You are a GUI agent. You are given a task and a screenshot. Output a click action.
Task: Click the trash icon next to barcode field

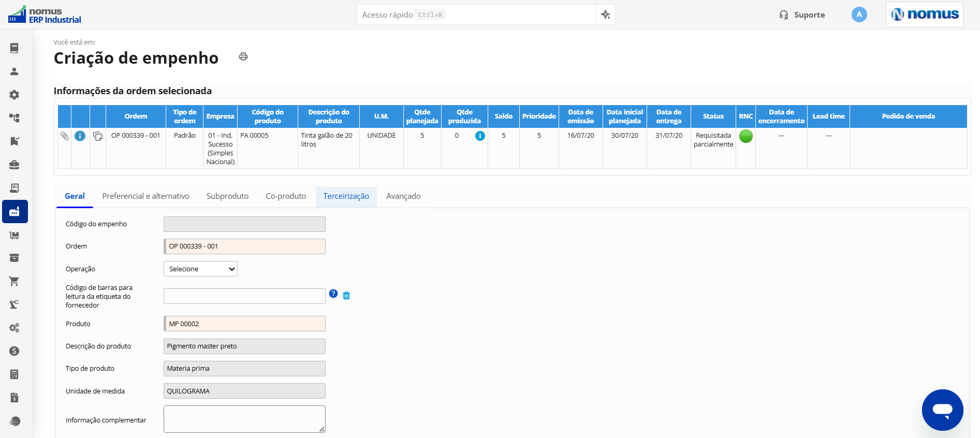pos(346,296)
